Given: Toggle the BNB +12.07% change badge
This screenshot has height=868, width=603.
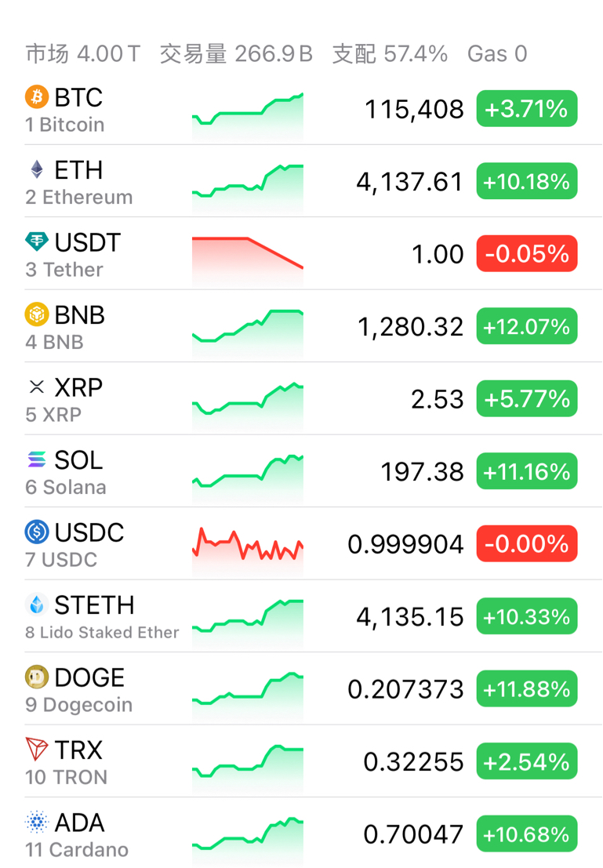Looking at the screenshot, I should click(526, 326).
